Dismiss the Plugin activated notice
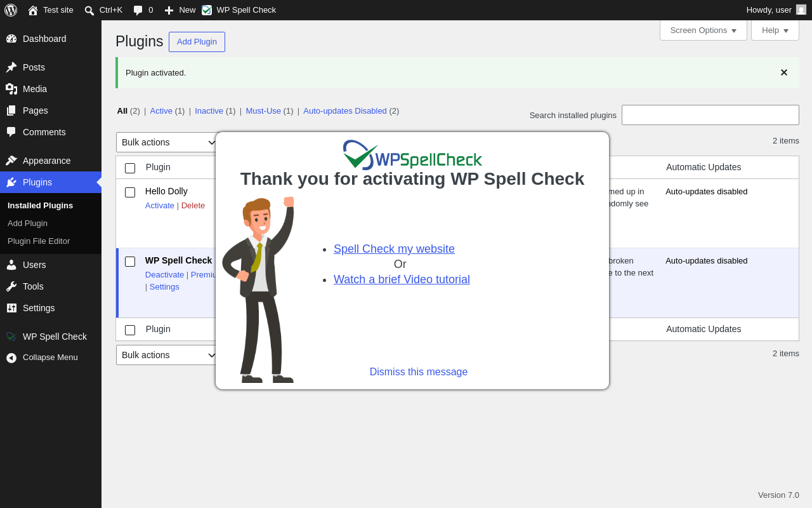 click(x=784, y=72)
